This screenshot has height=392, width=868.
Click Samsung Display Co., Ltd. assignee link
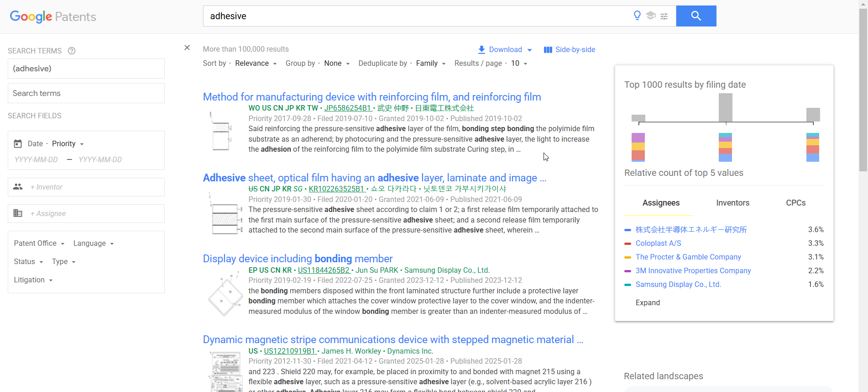pyautogui.click(x=678, y=284)
